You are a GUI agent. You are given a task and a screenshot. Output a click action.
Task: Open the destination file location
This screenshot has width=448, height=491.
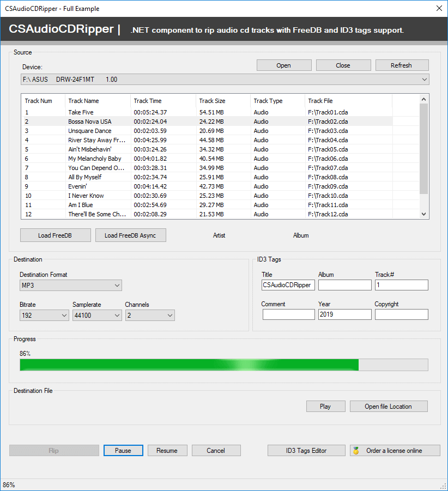388,406
